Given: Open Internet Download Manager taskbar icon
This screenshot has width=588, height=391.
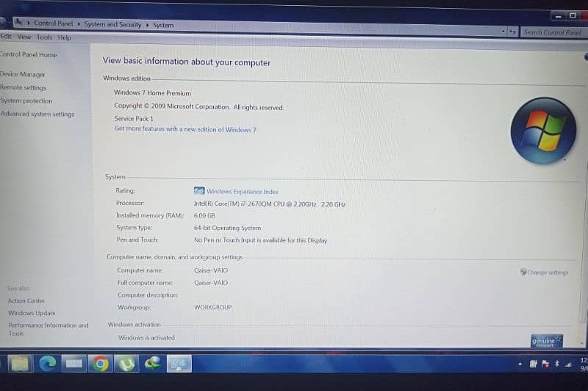Looking at the screenshot, I should (x=153, y=364).
